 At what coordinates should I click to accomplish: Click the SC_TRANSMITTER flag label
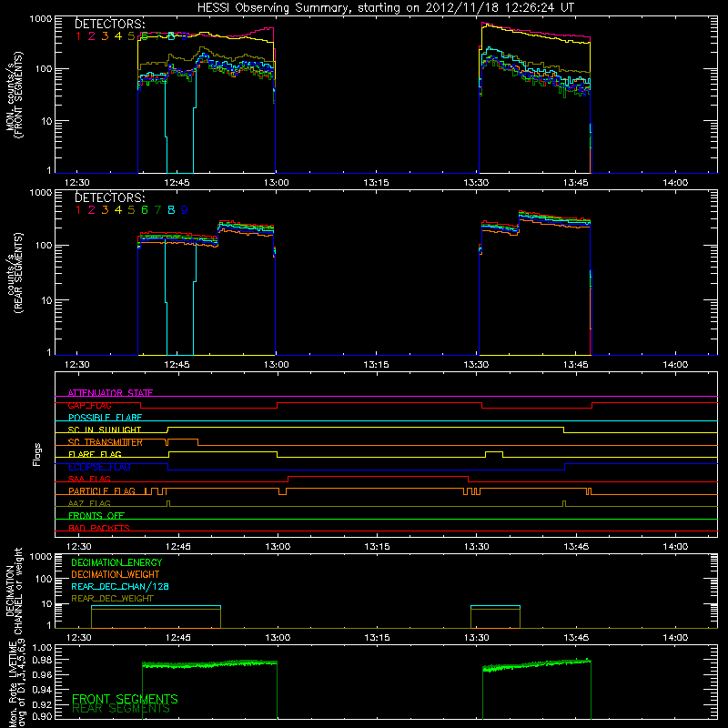coord(106,442)
